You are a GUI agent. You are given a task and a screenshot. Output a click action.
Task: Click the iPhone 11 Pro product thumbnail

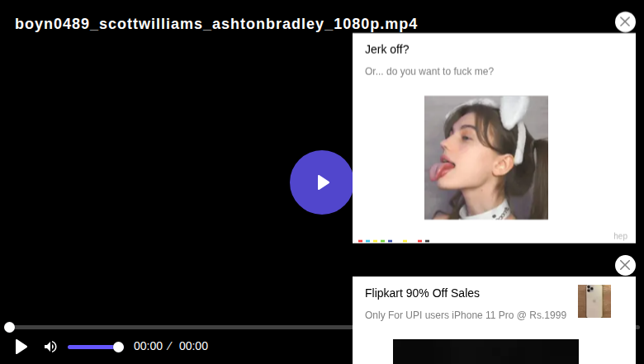click(x=594, y=301)
